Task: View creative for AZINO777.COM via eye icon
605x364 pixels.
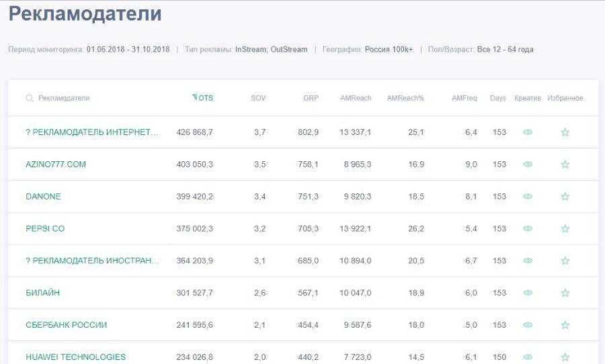Action: [x=528, y=165]
